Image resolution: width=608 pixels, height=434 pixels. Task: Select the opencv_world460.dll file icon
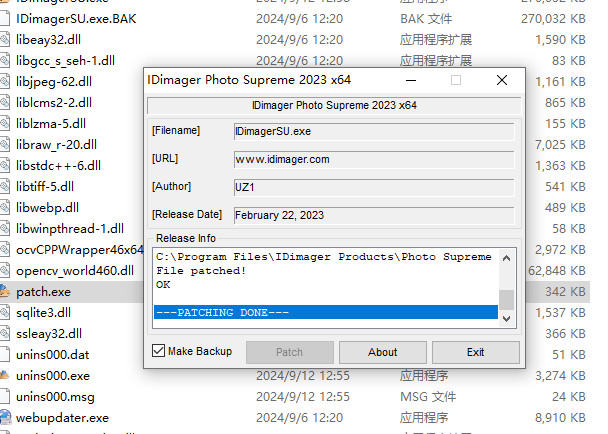(6, 271)
